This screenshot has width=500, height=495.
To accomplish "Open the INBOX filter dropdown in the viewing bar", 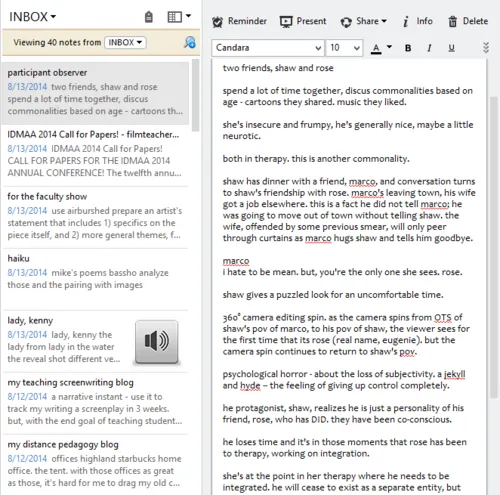I will point(125,42).
